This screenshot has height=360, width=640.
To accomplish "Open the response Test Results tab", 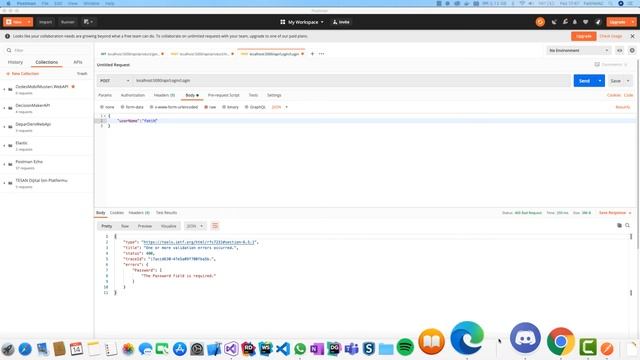I will point(167,213).
